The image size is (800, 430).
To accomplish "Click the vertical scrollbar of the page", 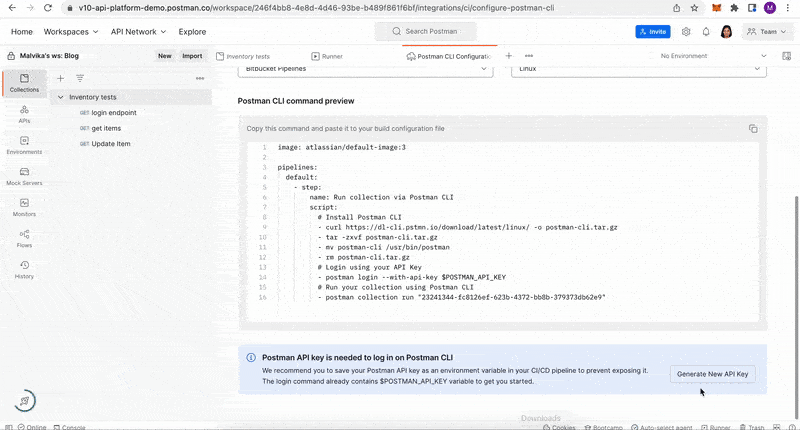I will [x=796, y=306].
